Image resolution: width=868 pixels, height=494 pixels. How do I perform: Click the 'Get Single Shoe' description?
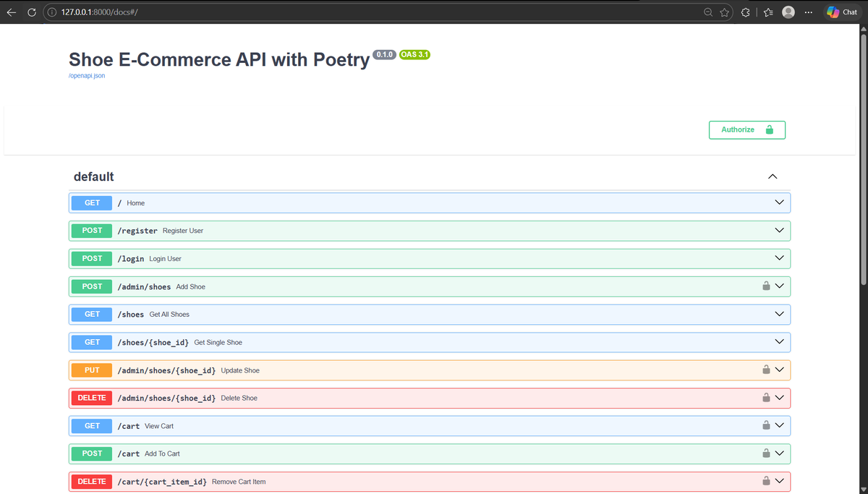click(x=218, y=342)
